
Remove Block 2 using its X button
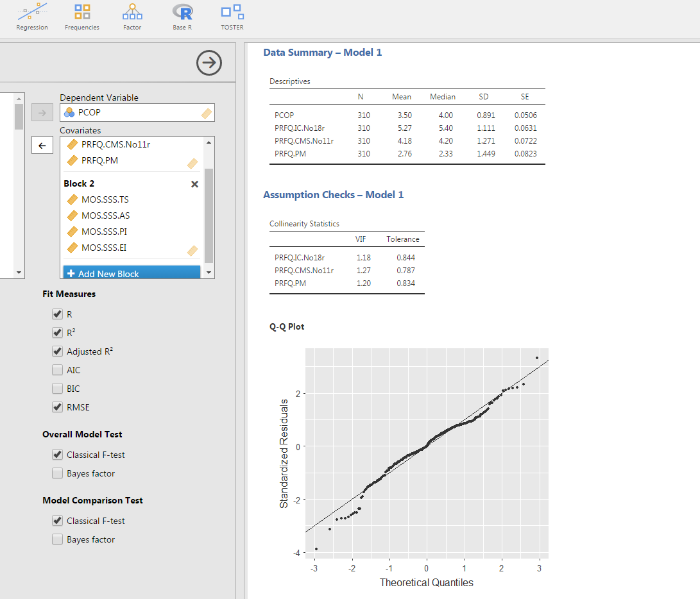coord(194,184)
